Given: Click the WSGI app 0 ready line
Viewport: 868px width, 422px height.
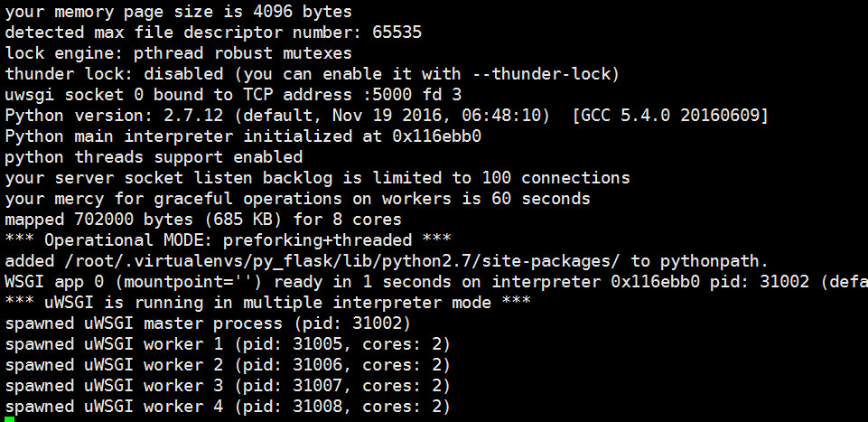Looking at the screenshot, I should point(434,282).
